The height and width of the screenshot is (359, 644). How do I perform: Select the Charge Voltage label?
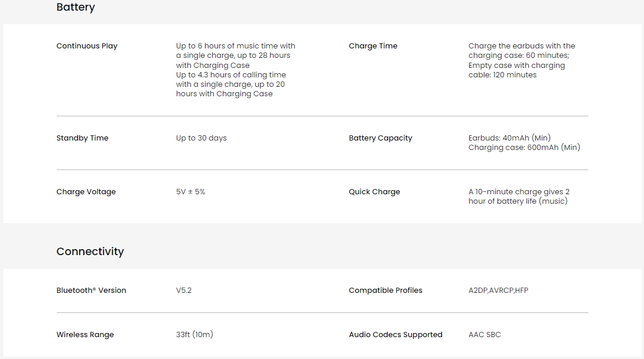coord(86,192)
